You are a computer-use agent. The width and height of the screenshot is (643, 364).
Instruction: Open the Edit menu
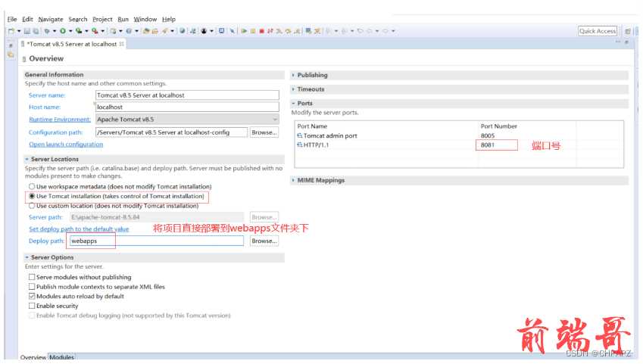point(27,19)
